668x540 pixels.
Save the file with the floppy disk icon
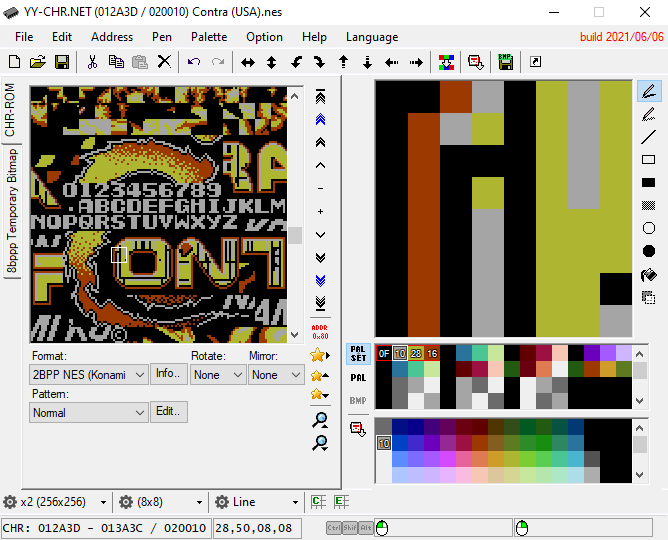pyautogui.click(x=62, y=62)
